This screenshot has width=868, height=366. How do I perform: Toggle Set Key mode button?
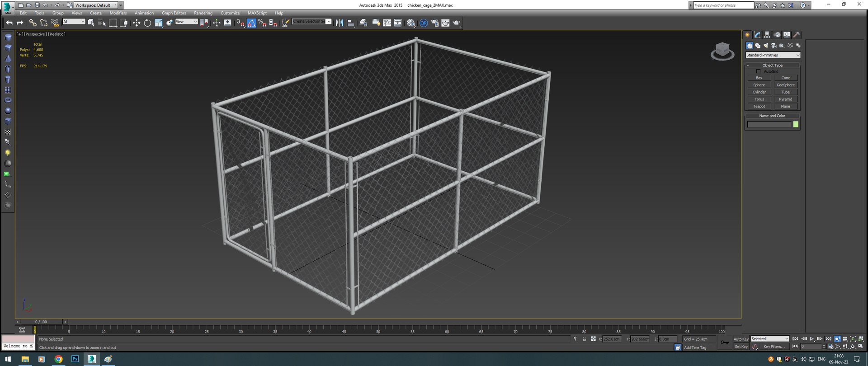[x=741, y=347]
